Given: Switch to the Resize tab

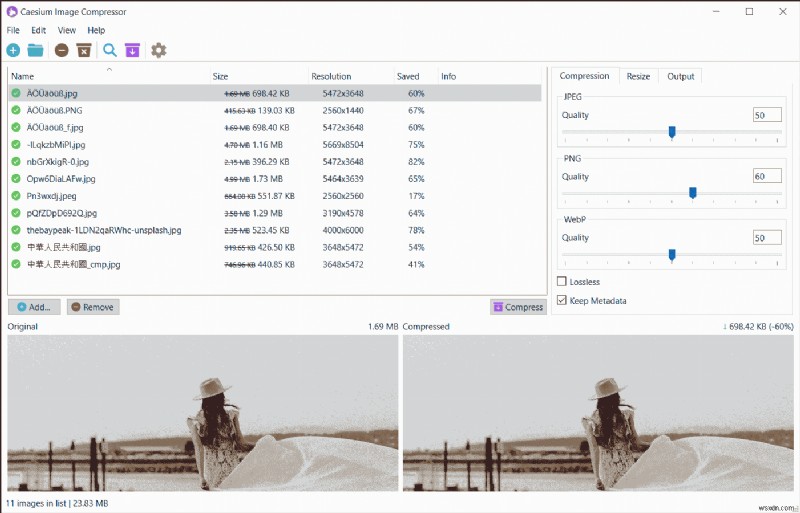Looking at the screenshot, I should click(x=638, y=76).
